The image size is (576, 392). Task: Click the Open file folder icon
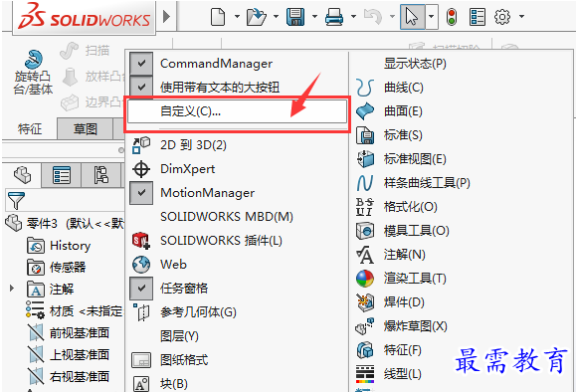(256, 17)
